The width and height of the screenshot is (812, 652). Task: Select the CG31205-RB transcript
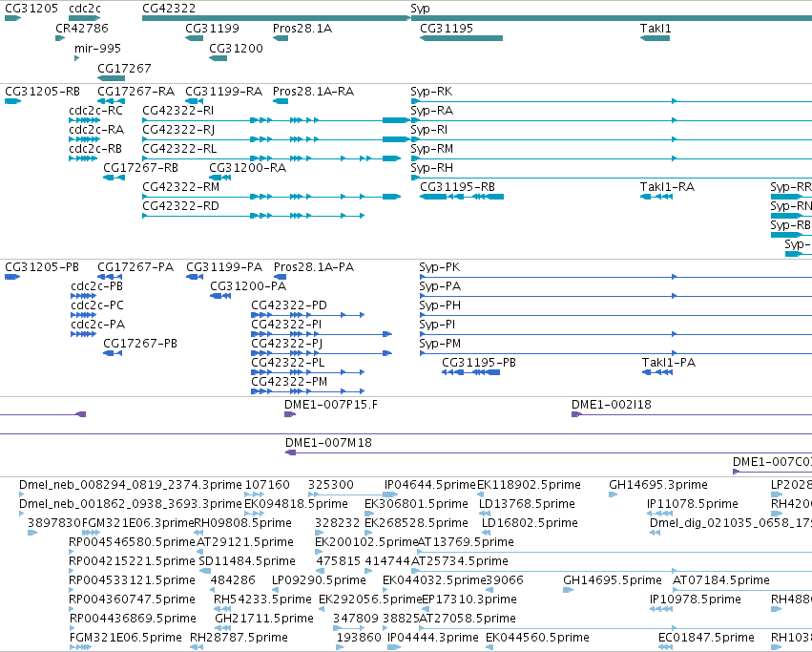(12, 101)
